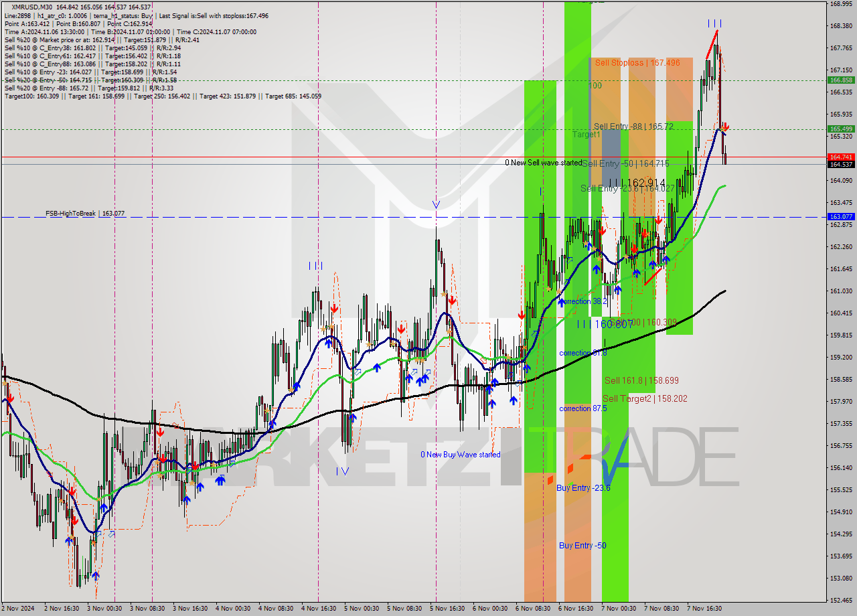Click the green 166.858 price tag
This screenshot has height=616, width=857.
click(x=841, y=80)
